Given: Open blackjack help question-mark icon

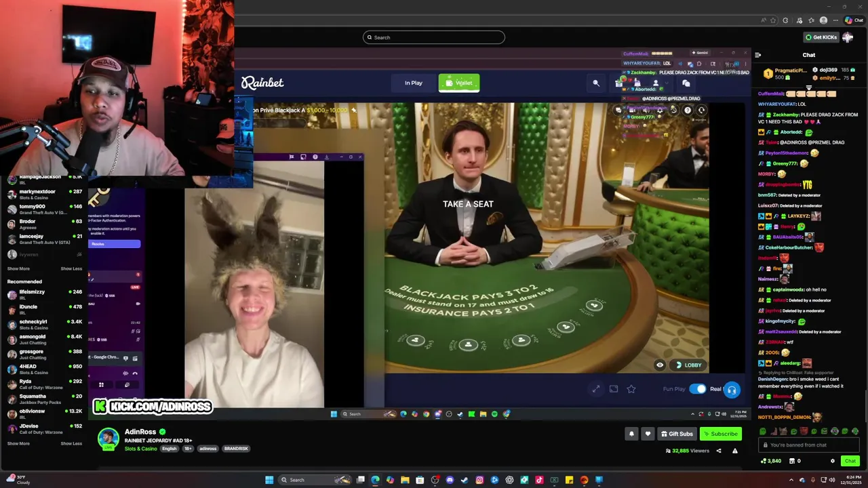Looking at the screenshot, I should pos(688,110).
